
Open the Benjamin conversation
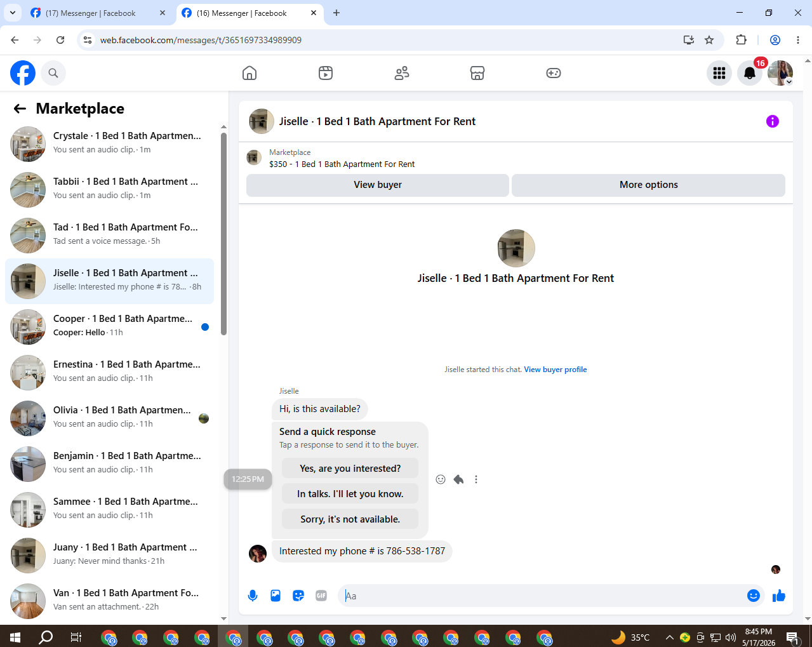pos(110,464)
